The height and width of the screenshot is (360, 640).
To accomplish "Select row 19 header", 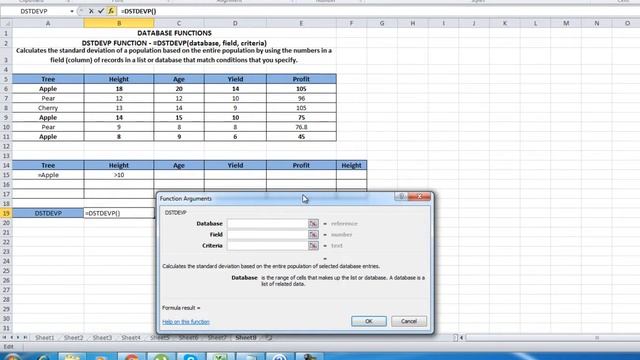I will tap(6, 213).
